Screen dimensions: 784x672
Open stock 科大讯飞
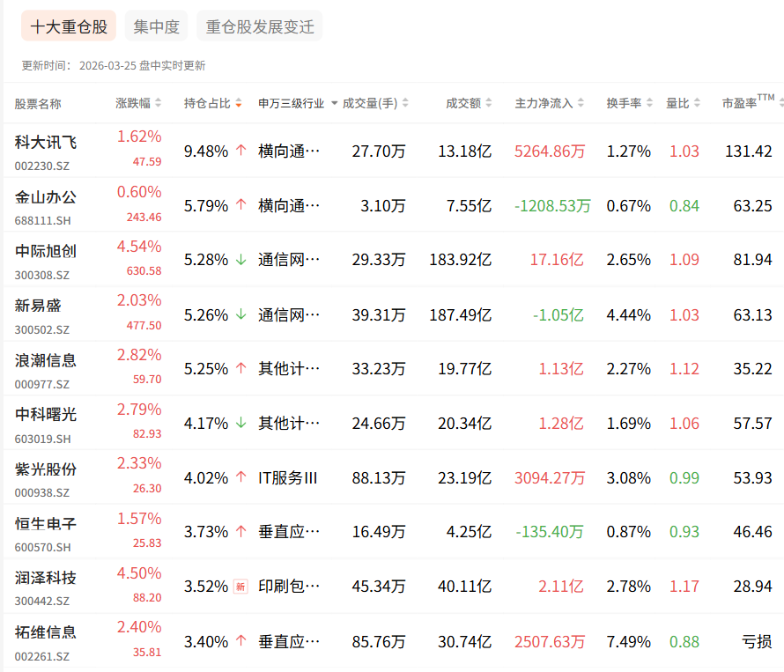46,142
